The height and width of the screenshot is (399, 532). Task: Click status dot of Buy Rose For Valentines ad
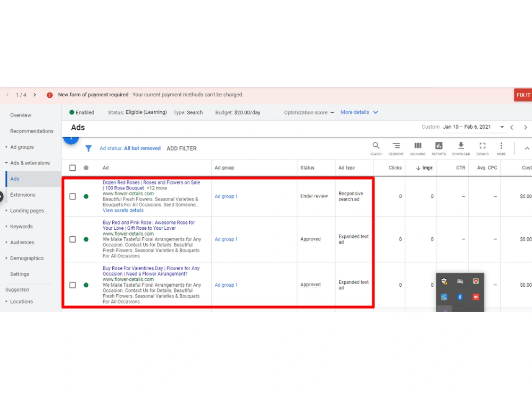[x=86, y=285]
